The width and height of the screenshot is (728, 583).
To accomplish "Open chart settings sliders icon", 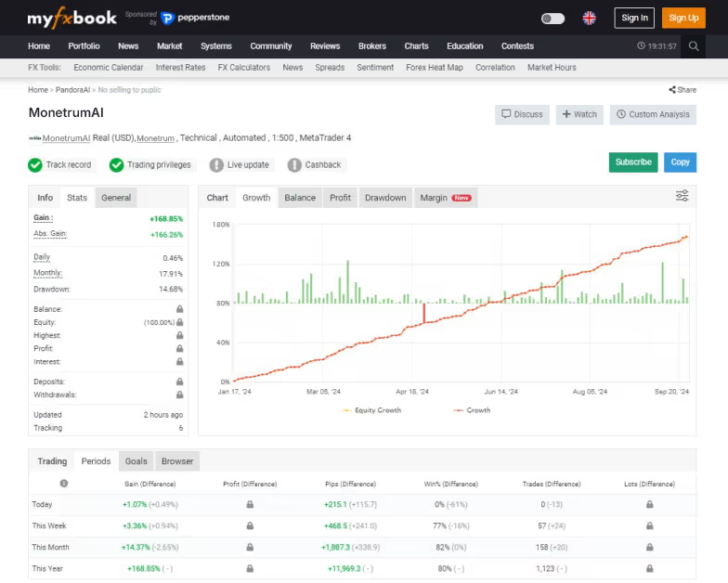I will tap(682, 196).
